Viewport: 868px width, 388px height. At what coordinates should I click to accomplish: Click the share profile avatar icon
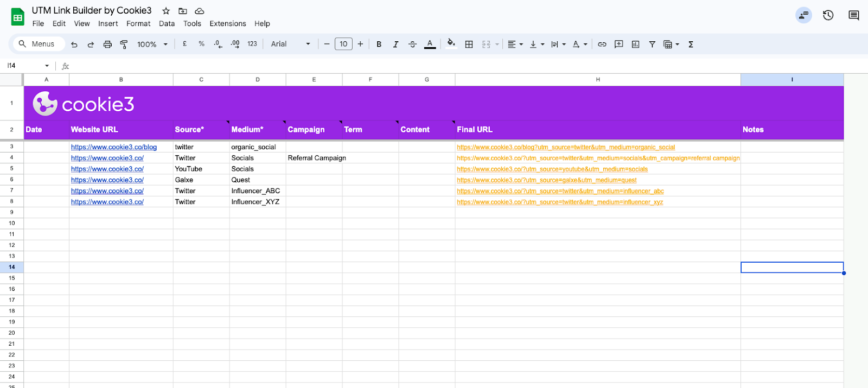[803, 15]
